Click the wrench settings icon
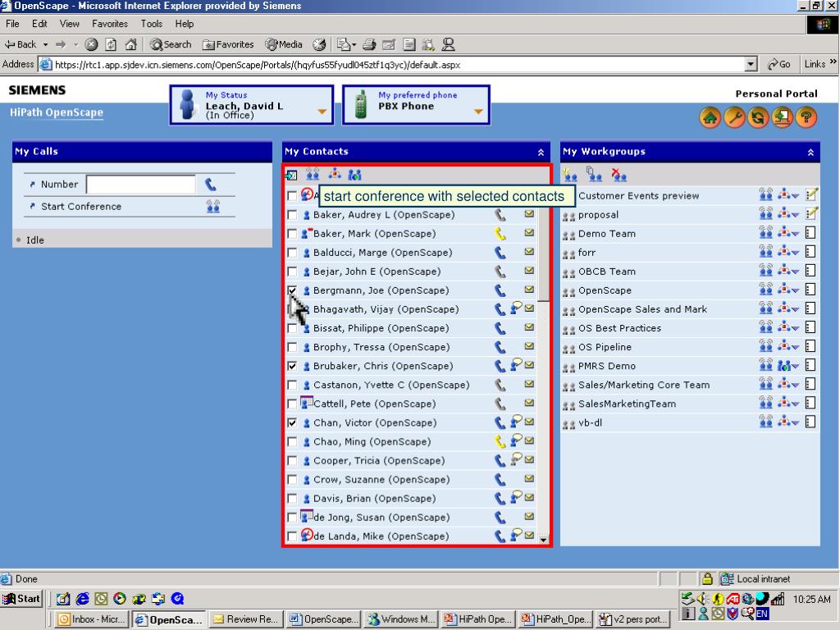The height and width of the screenshot is (630, 840). [x=734, y=118]
